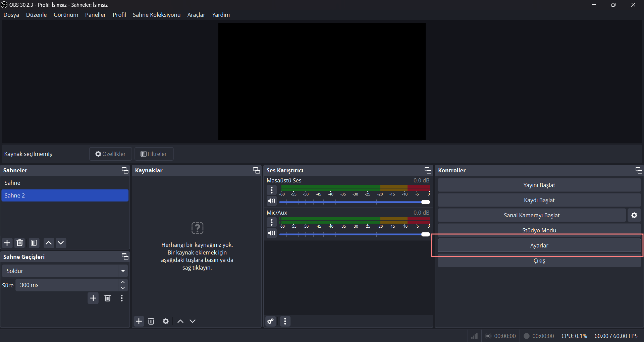644x342 pixels.
Task: Open the Düzenle menu
Action: click(x=37, y=15)
